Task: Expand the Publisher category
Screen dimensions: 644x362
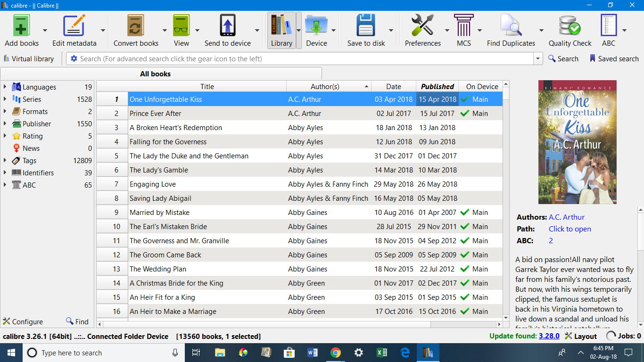Action: coord(5,123)
